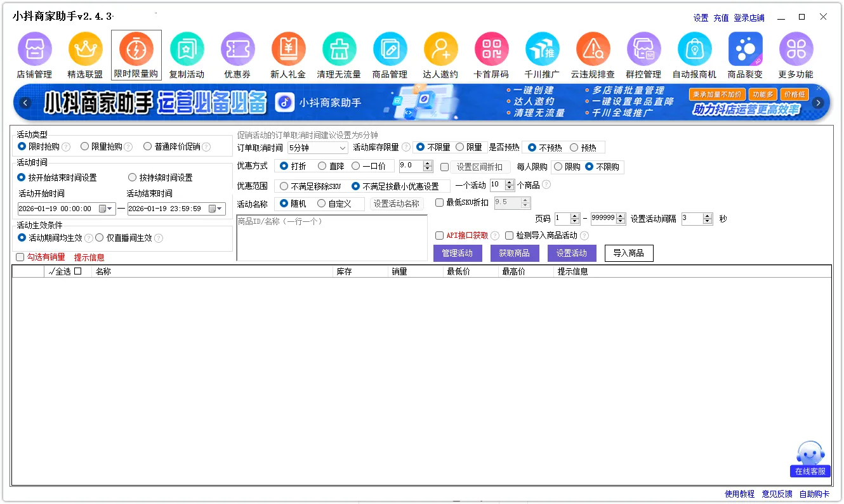Click the 登录店铺 menu item

pyautogui.click(x=749, y=18)
